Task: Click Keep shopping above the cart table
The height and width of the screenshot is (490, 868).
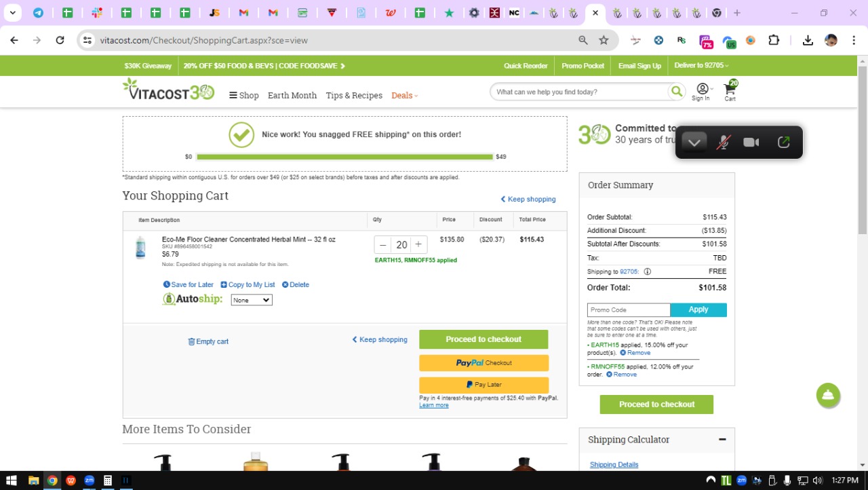Action: click(x=528, y=200)
